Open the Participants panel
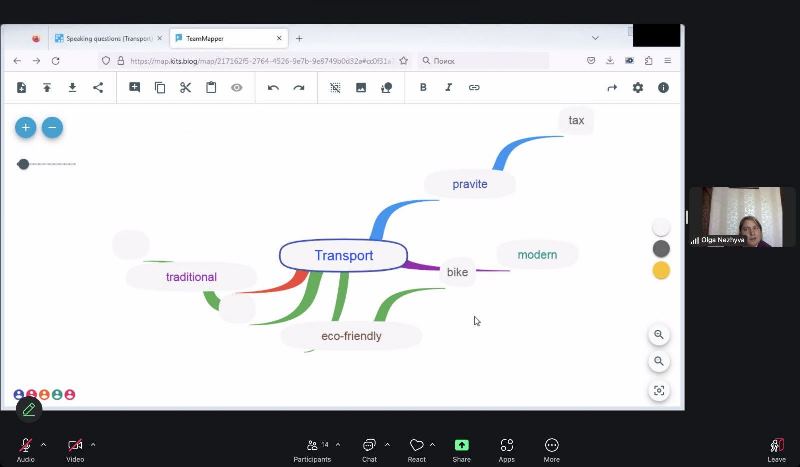The image size is (800, 467). (x=312, y=450)
